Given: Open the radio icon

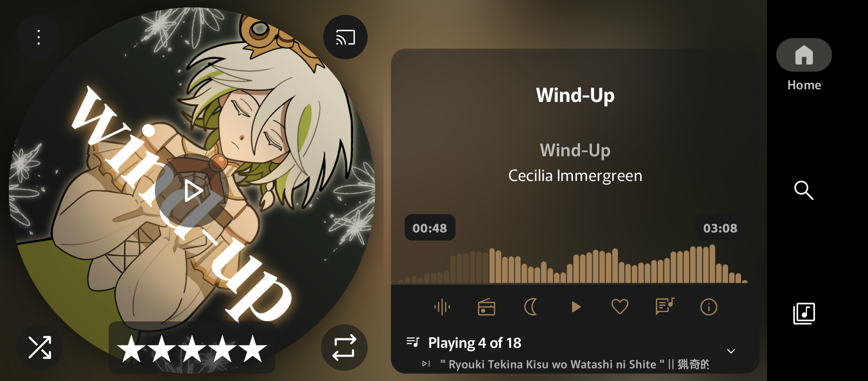Looking at the screenshot, I should tap(486, 307).
